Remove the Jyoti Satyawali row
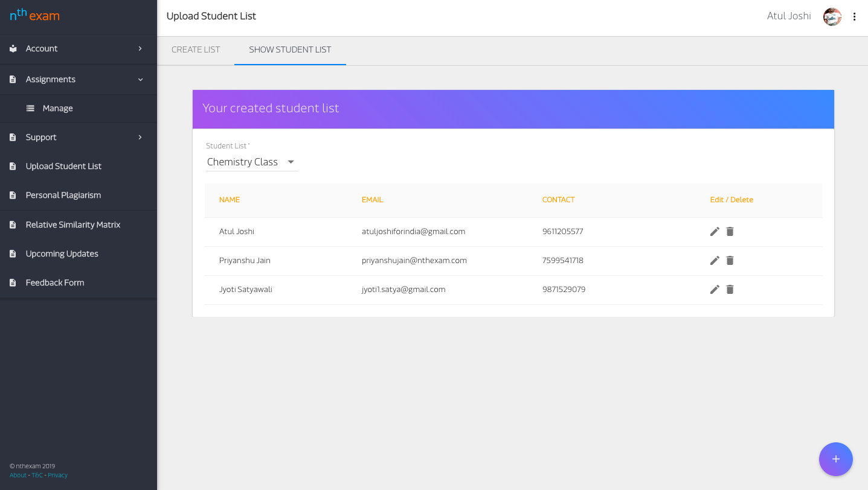This screenshot has height=490, width=868. click(730, 290)
